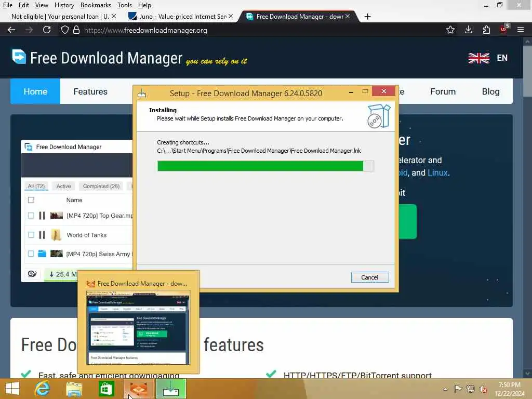Open the File menu
The height and width of the screenshot is (399, 532).
coord(7,5)
